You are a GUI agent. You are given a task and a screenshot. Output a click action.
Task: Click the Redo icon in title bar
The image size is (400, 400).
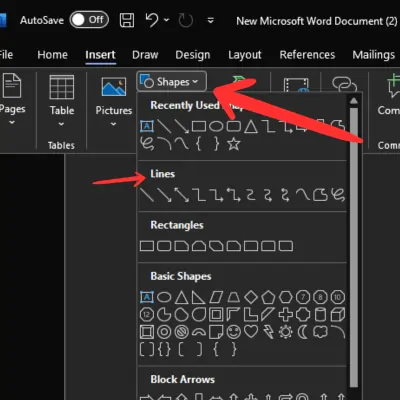point(185,20)
